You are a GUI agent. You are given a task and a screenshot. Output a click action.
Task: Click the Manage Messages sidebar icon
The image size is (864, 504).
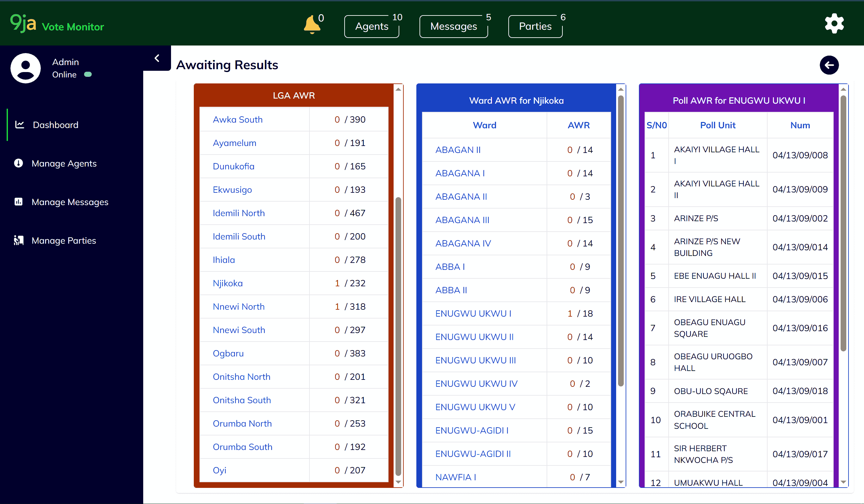[19, 202]
